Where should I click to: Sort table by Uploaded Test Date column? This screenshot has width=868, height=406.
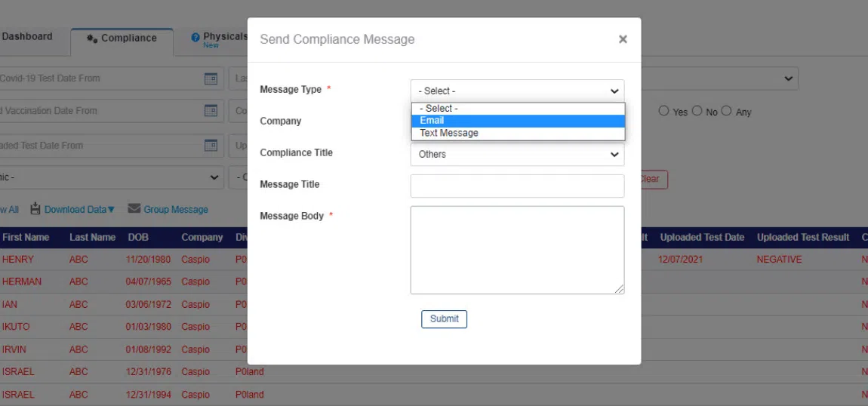click(x=702, y=238)
